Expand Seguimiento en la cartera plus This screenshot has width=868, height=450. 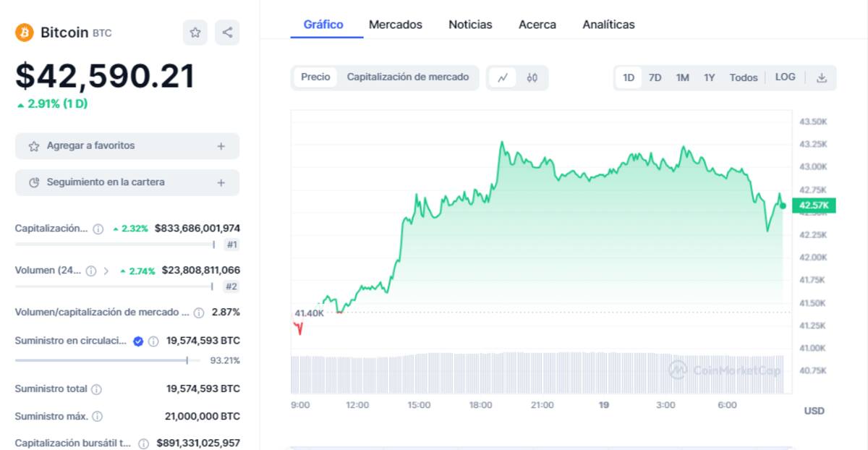coord(221,183)
